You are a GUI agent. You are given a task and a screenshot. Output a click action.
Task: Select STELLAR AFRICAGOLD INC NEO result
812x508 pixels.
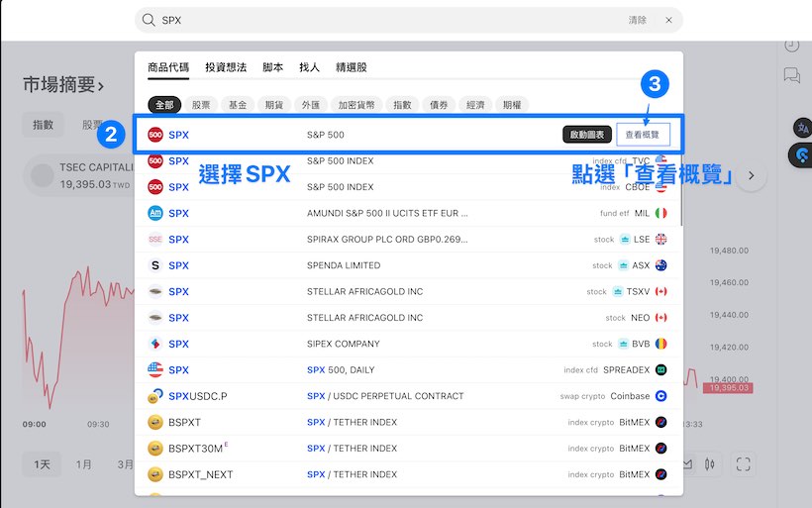pyautogui.click(x=408, y=318)
